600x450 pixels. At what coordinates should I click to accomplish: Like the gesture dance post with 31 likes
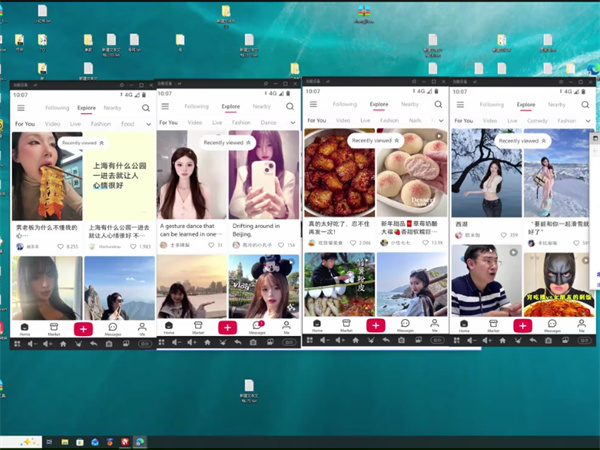pos(211,245)
